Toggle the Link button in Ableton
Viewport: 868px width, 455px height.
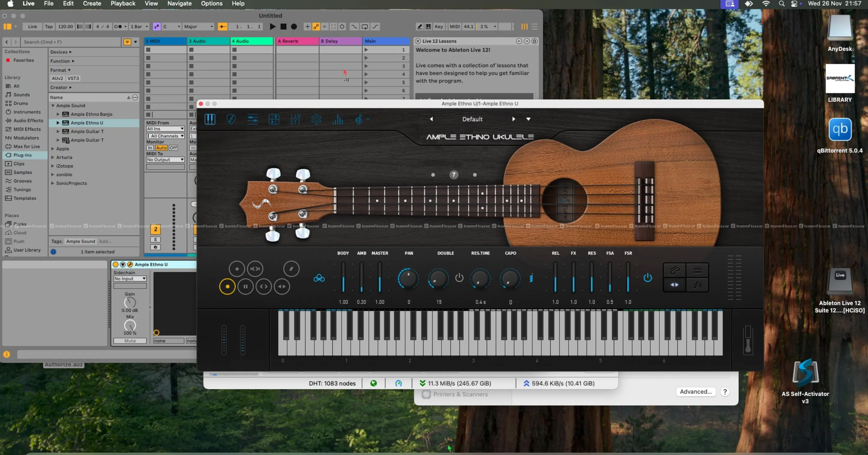coord(33,27)
